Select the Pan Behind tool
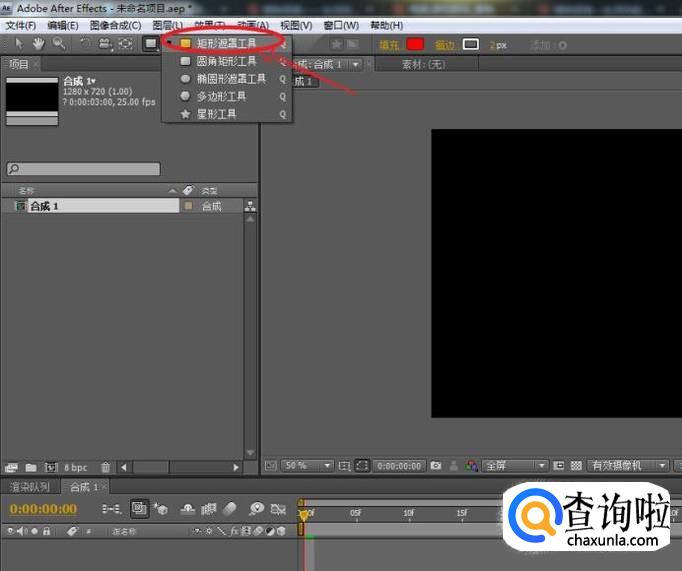Screen dimensions: 682x571 click(x=125, y=44)
